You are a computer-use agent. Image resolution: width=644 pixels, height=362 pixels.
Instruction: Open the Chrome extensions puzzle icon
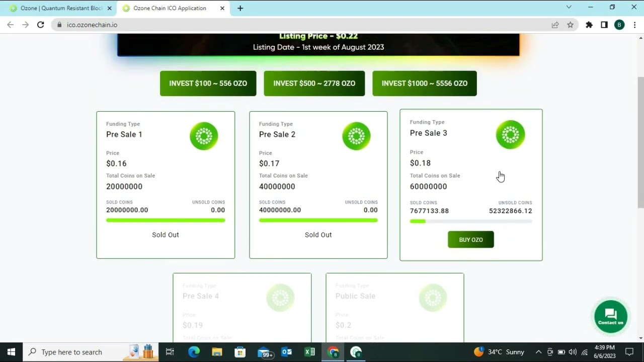589,25
